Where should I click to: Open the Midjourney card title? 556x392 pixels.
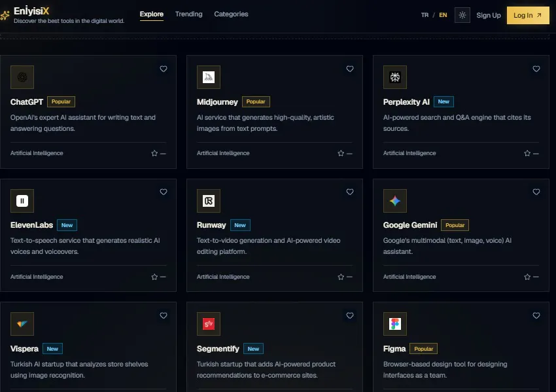217,102
